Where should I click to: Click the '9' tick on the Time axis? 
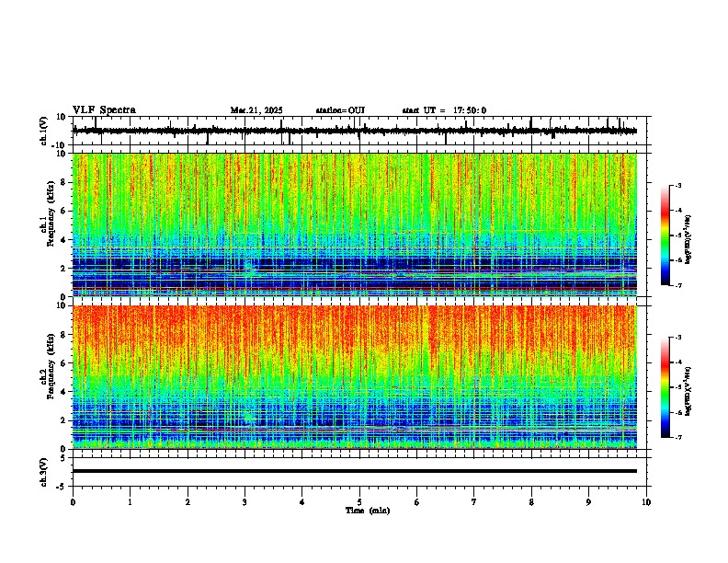coord(588,502)
